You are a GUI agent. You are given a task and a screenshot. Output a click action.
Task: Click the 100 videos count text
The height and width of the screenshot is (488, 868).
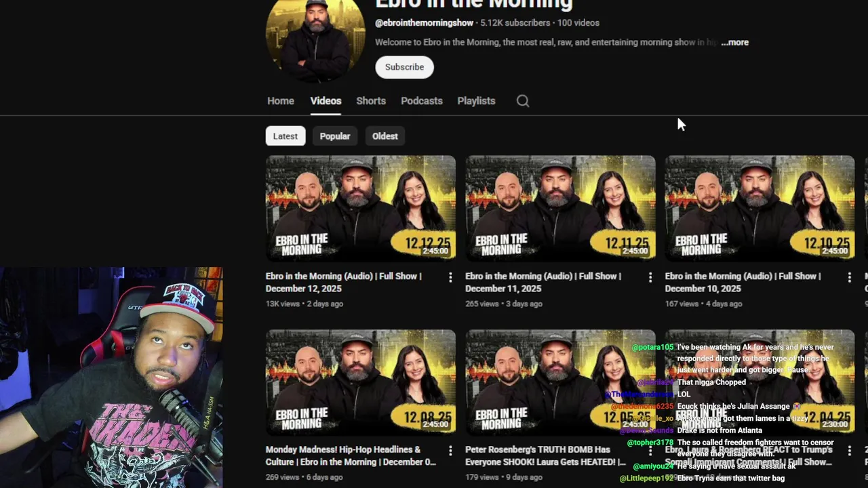[x=578, y=23]
